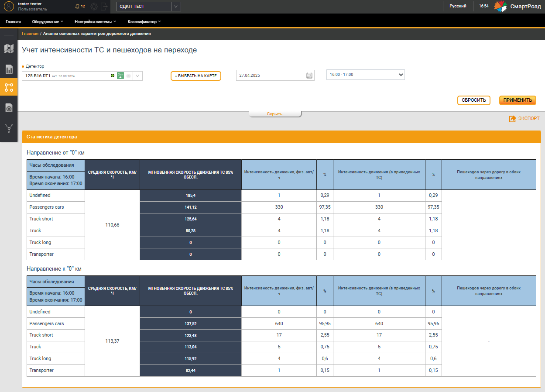The height and width of the screenshot is (392, 545).
Task: Open the 16:00 - 17:00 time range select
Action: pyautogui.click(x=366, y=75)
